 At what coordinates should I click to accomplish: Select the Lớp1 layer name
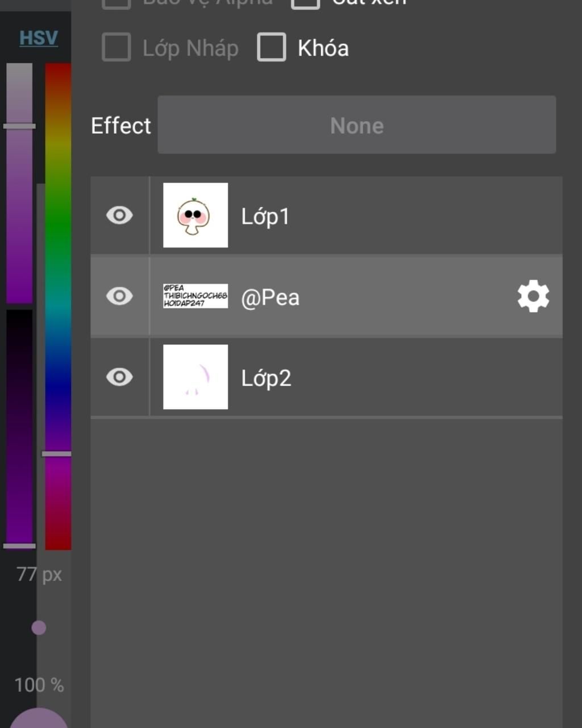(265, 217)
